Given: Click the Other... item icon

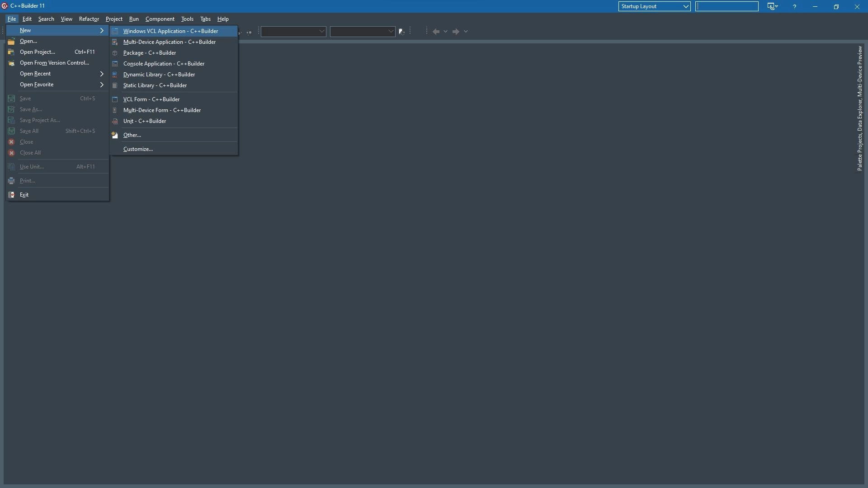Looking at the screenshot, I should click(x=115, y=135).
